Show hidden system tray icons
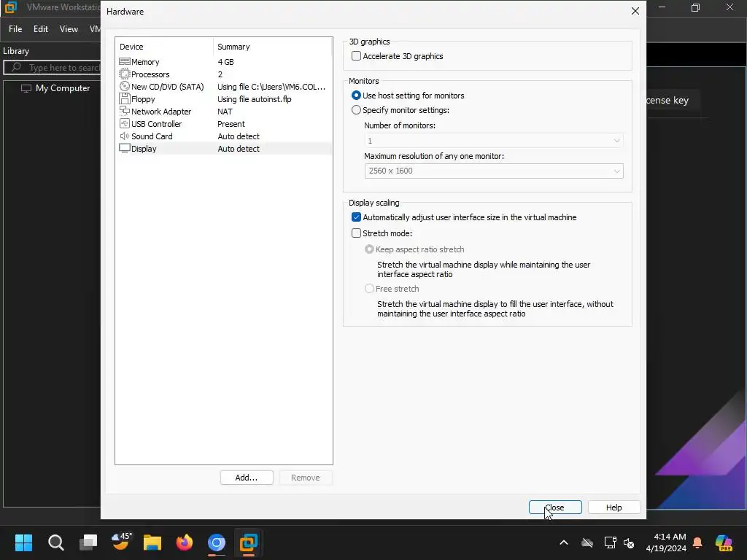 (564, 542)
